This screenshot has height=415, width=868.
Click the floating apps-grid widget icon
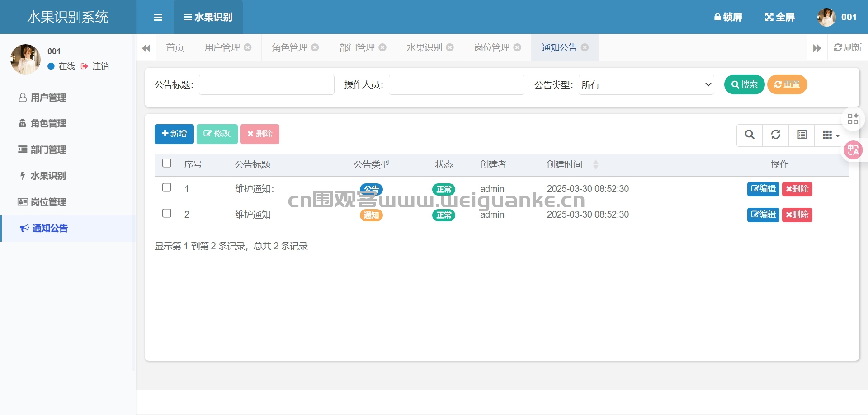point(853,119)
